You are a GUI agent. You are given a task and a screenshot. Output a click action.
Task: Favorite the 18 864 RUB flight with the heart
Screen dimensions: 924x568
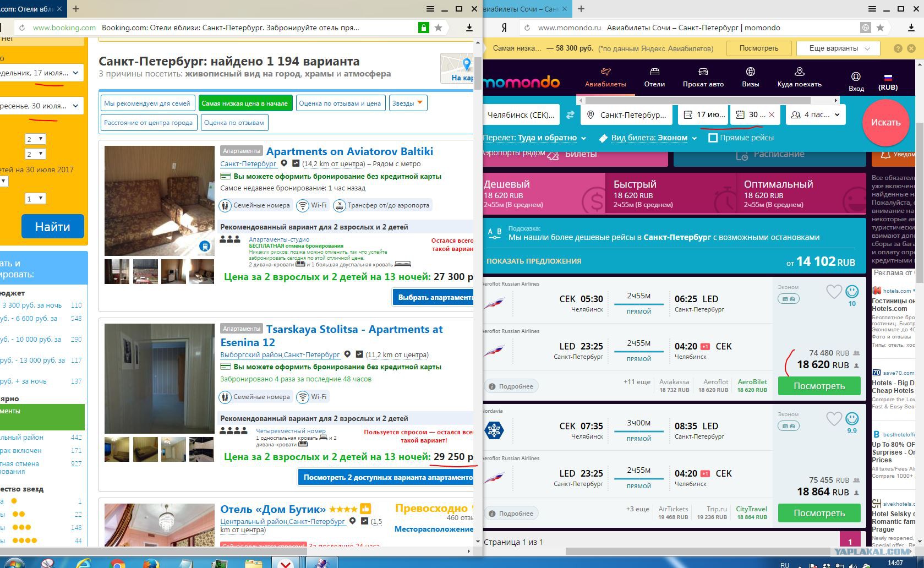(834, 419)
